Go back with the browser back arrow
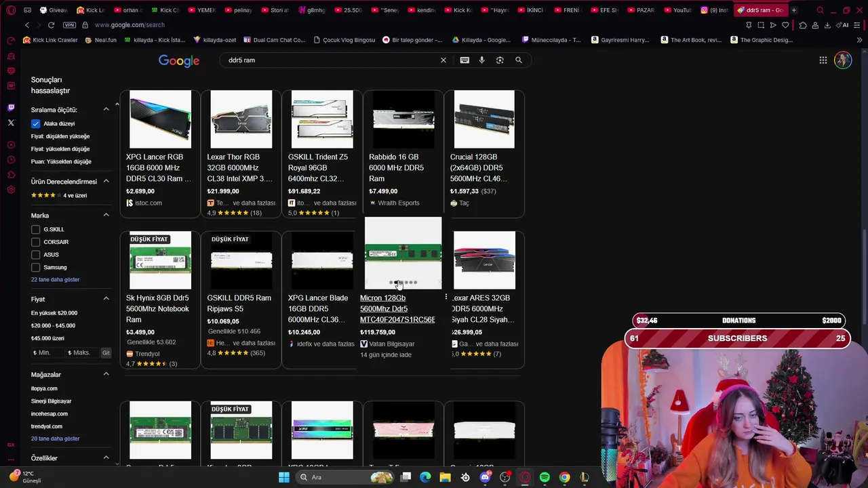 pos(27,25)
